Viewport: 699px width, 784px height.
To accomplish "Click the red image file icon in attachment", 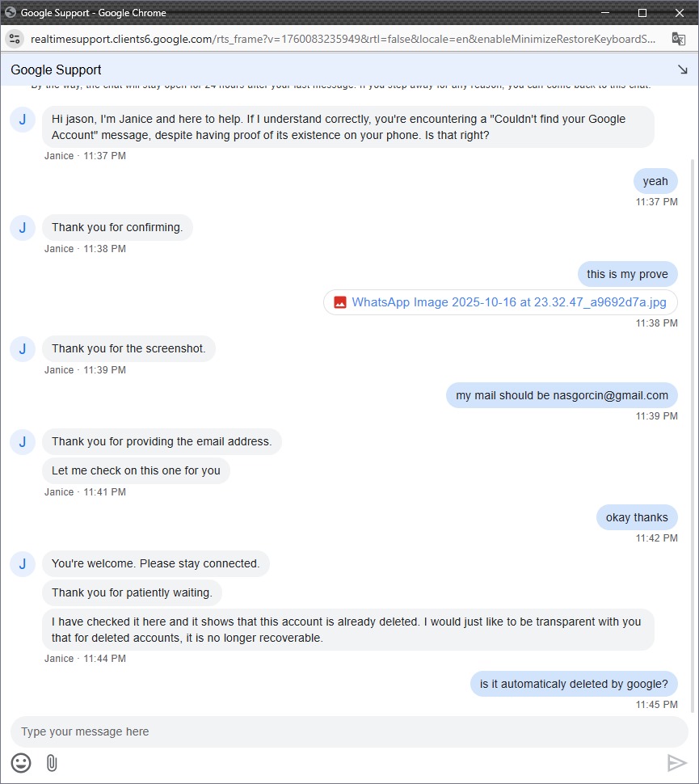I will [340, 302].
